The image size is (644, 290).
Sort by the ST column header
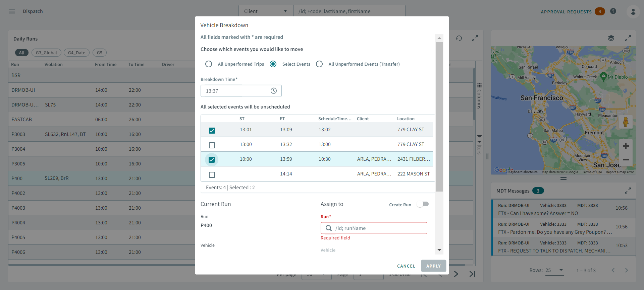[x=242, y=119]
